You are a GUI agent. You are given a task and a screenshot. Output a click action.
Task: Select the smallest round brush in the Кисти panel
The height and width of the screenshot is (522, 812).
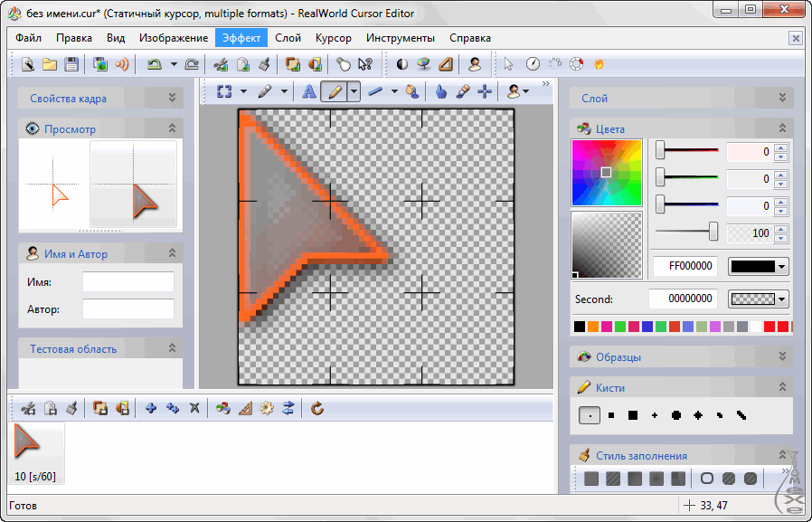tap(589, 415)
